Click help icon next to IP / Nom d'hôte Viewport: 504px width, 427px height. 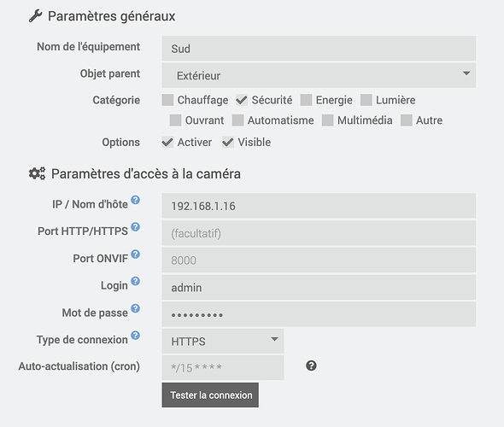pos(136,200)
